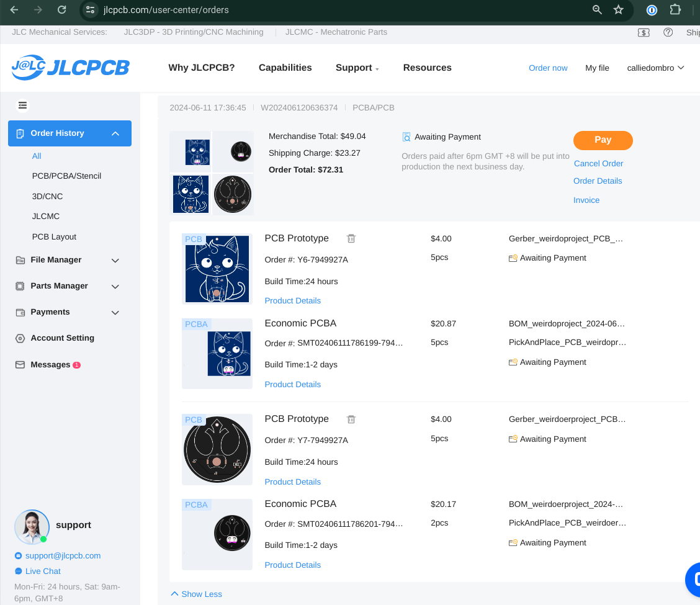This screenshot has height=605, width=700.
Task: Select JLCMC order filter
Action: pyautogui.click(x=45, y=217)
